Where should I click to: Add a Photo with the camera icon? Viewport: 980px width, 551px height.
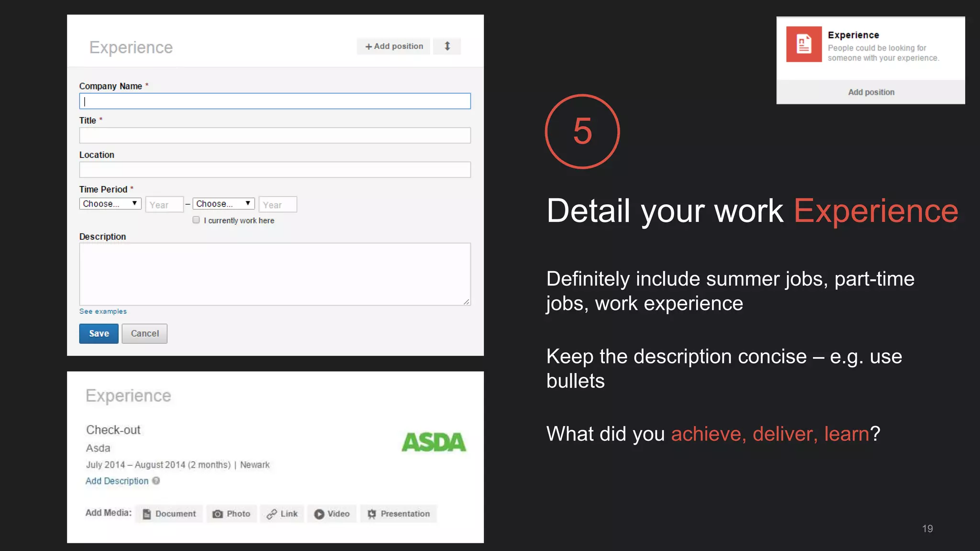(232, 514)
